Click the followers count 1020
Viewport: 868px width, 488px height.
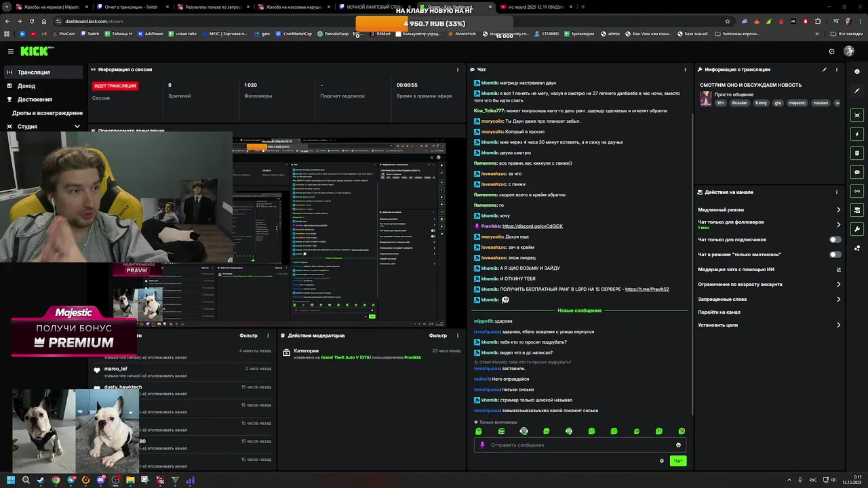click(x=251, y=85)
